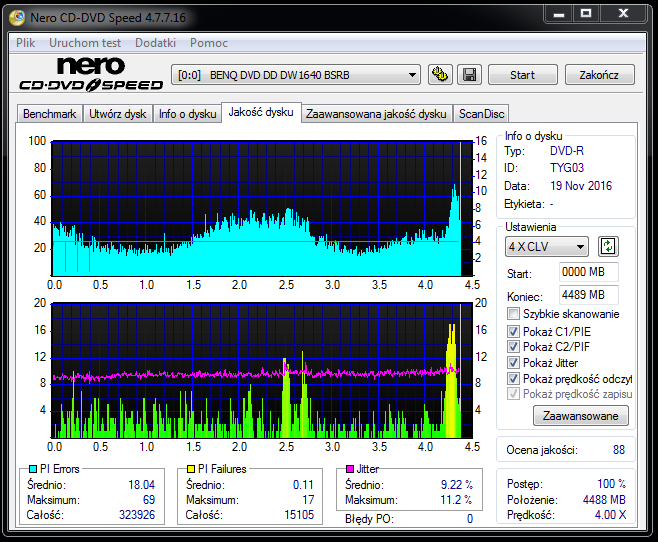
Task: Switch to the Utwórz dysk tab
Action: [118, 114]
